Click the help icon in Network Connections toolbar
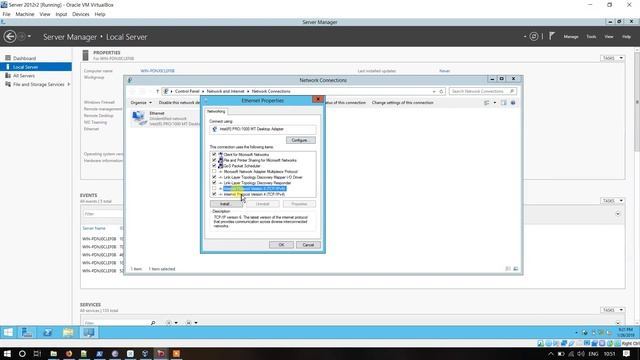Image resolution: width=640 pixels, height=360 pixels. 513,103
